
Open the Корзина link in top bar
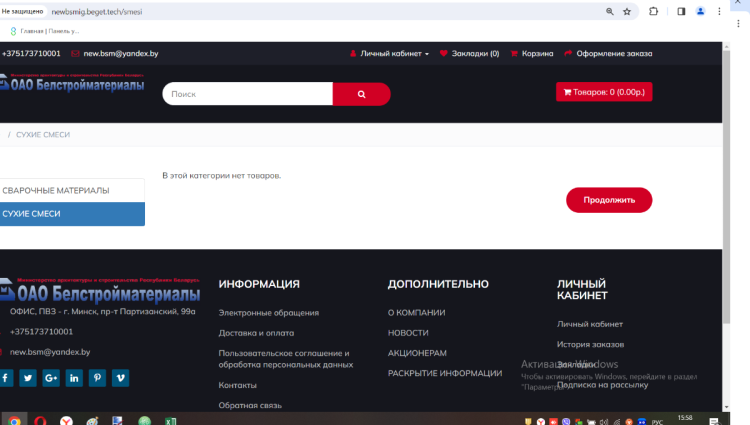pyautogui.click(x=537, y=54)
